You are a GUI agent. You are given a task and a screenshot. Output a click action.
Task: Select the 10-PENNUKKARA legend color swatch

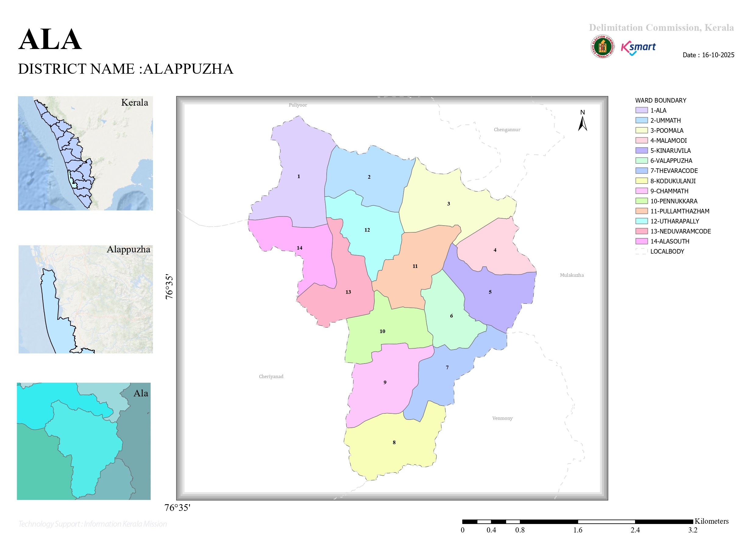click(641, 201)
